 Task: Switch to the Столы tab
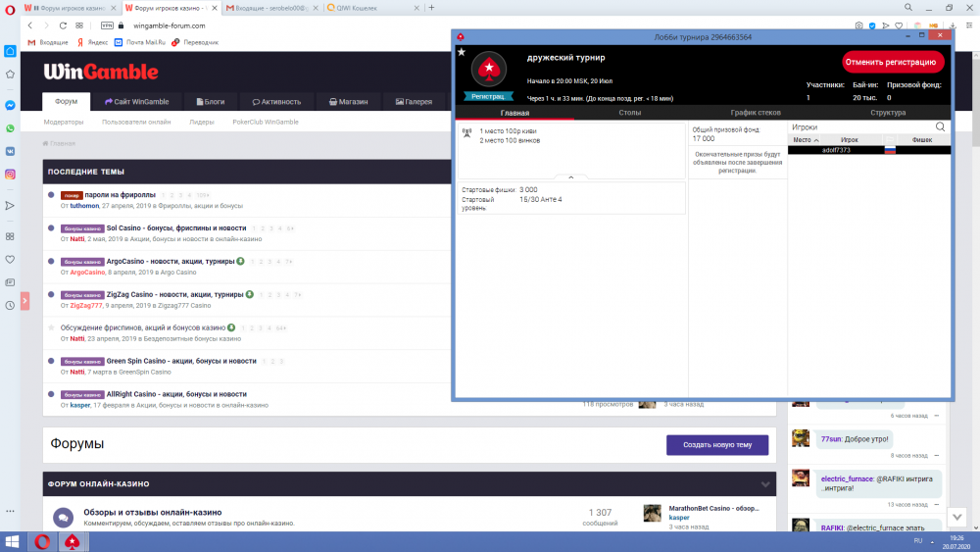click(630, 113)
